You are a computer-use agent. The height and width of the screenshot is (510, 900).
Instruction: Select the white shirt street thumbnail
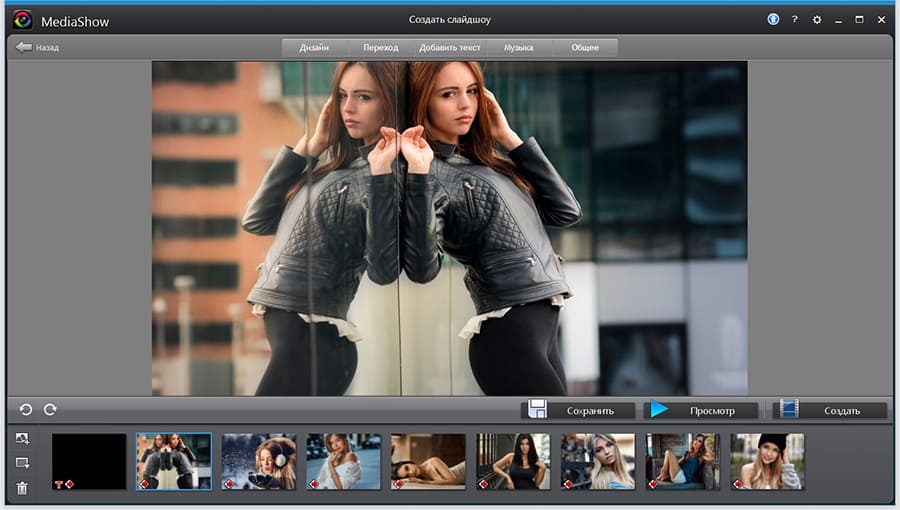(343, 462)
